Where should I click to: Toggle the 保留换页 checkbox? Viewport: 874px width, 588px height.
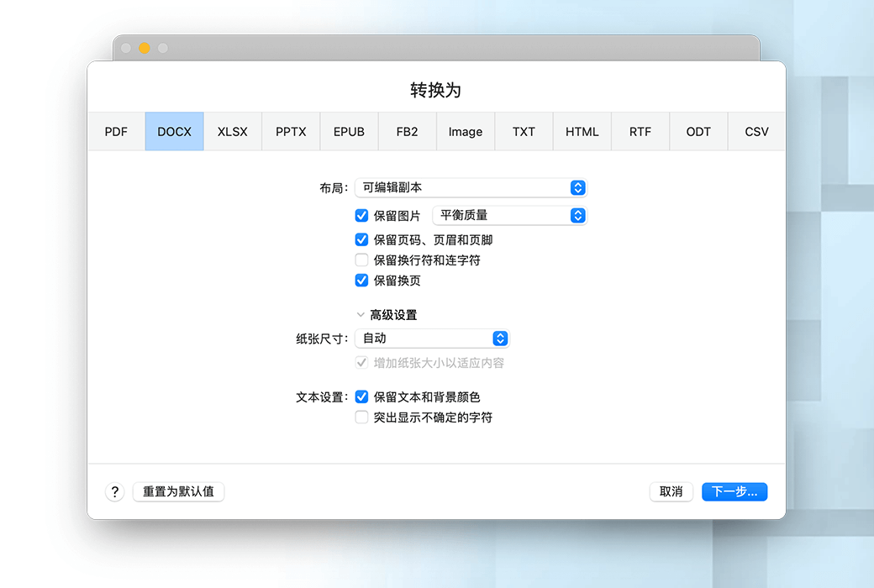point(362,281)
